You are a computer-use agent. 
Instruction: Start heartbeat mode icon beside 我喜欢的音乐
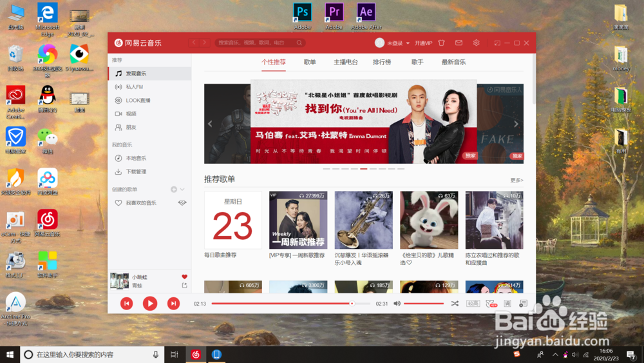click(182, 202)
